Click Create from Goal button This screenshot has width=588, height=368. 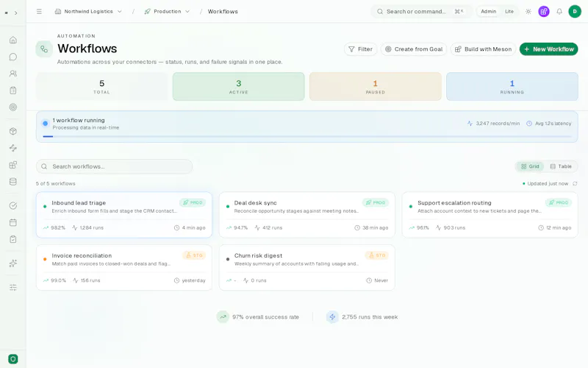click(414, 49)
